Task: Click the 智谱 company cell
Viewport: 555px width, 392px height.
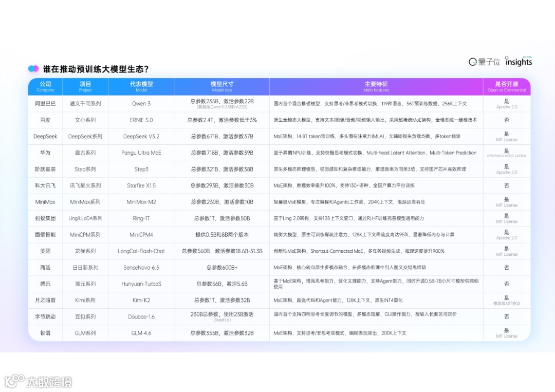Action: click(x=45, y=333)
